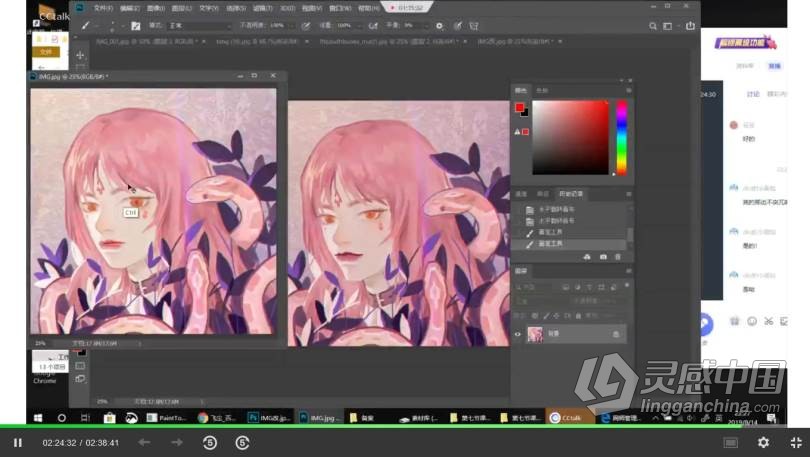Open the 窗口(W) menu
Viewport: 810px width, 457px height.
340,8
